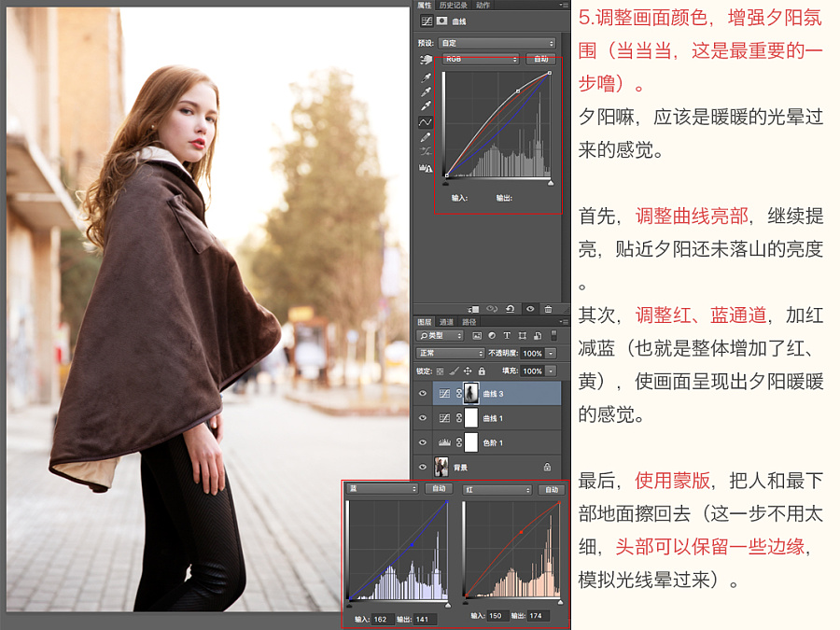Viewport: 840px width, 630px height.
Task: Switch to the 动作 tab
Action: point(483,5)
